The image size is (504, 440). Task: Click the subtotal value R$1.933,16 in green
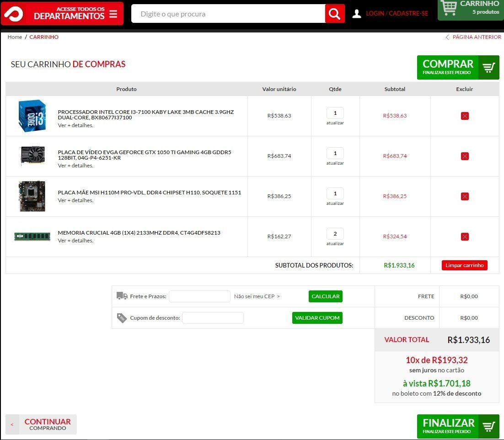pyautogui.click(x=399, y=265)
